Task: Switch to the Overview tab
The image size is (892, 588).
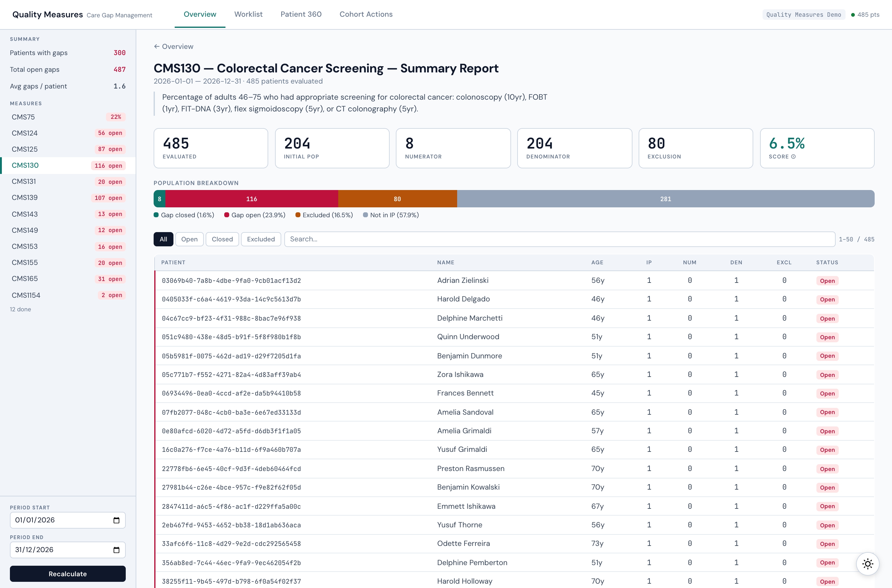Action: [x=200, y=14]
